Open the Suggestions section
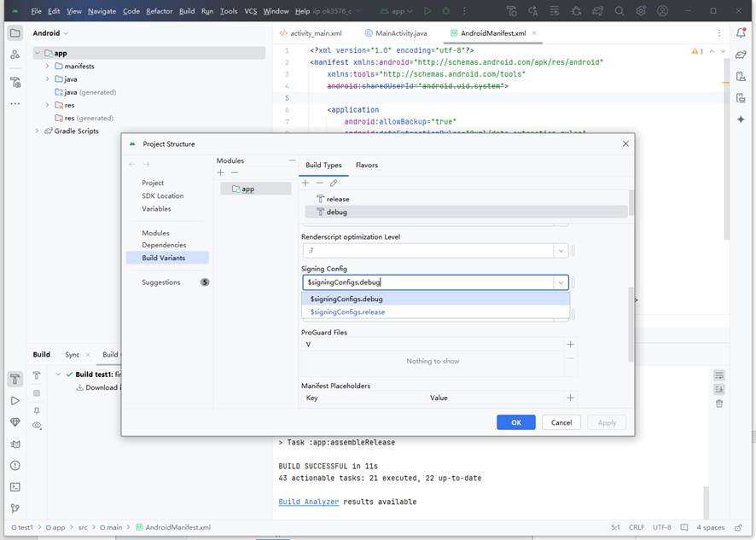The height and width of the screenshot is (540, 756). [x=161, y=282]
